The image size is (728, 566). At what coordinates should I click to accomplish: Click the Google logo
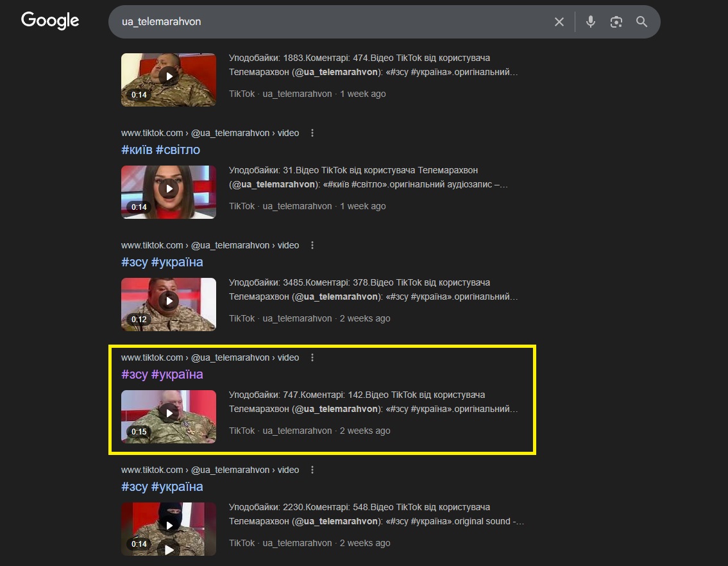(x=50, y=21)
